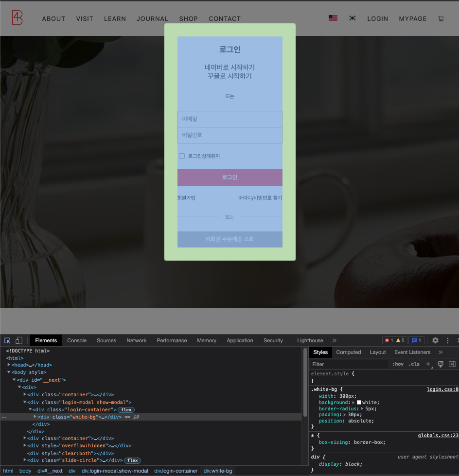Add a new style rule with the plus icon

pos(428,364)
